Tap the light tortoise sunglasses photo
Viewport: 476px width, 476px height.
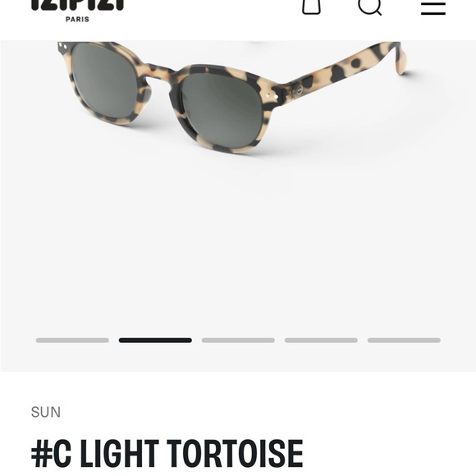(232, 97)
